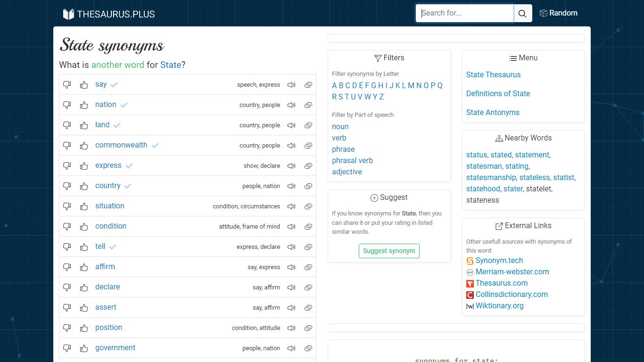Click link icon in 'express' row
Image resolution: width=644 pixels, height=362 pixels.
[x=308, y=166]
